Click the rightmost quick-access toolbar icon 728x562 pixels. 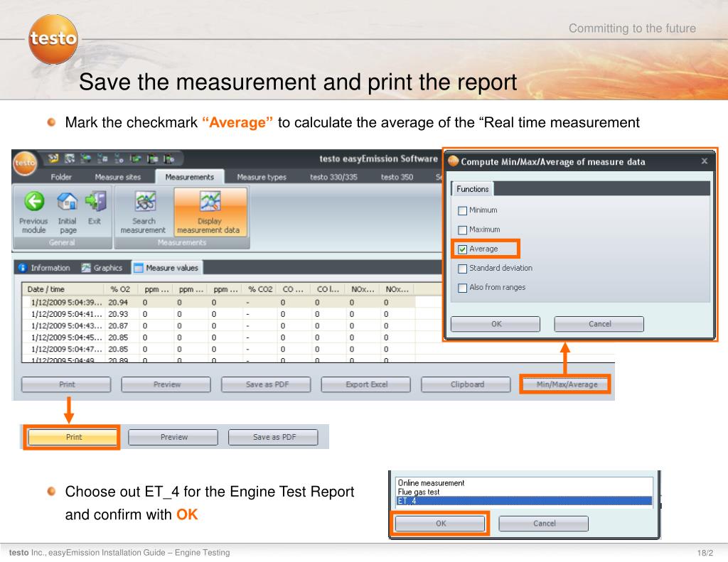[168, 159]
